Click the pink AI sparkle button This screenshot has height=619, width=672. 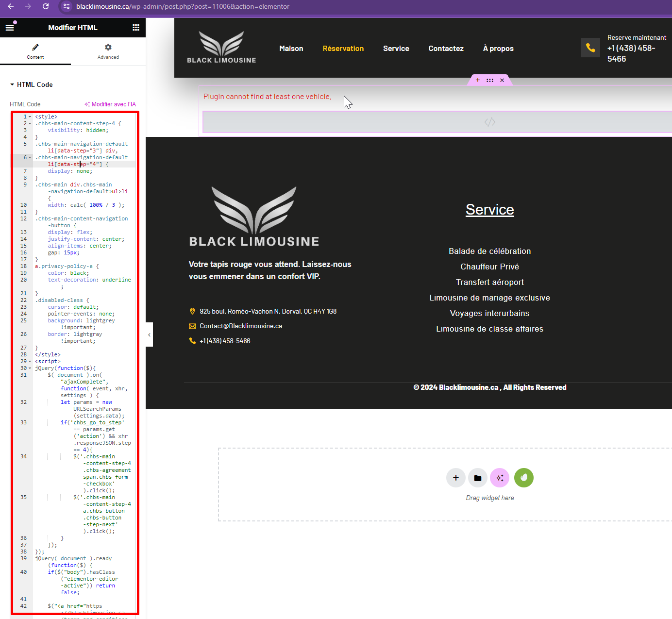click(x=500, y=478)
